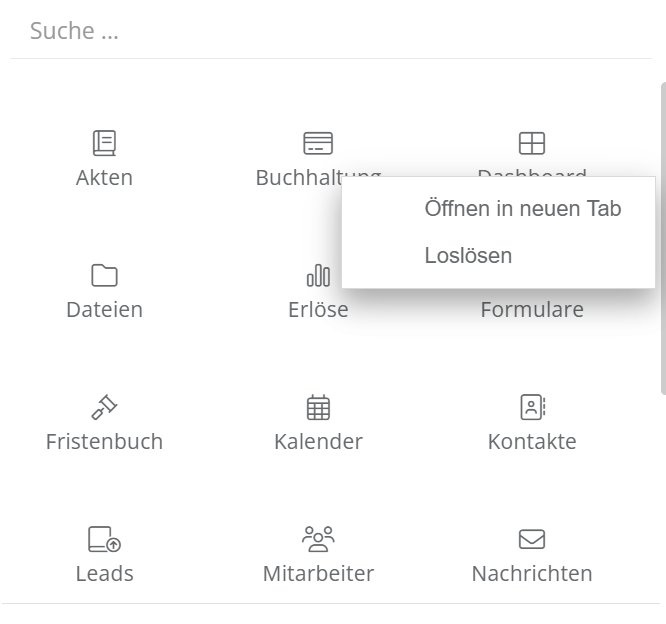Screen dimensions: 666x624
Task: Choose 'Öffnen in neuen Tab' menu entry
Action: [x=522, y=209]
